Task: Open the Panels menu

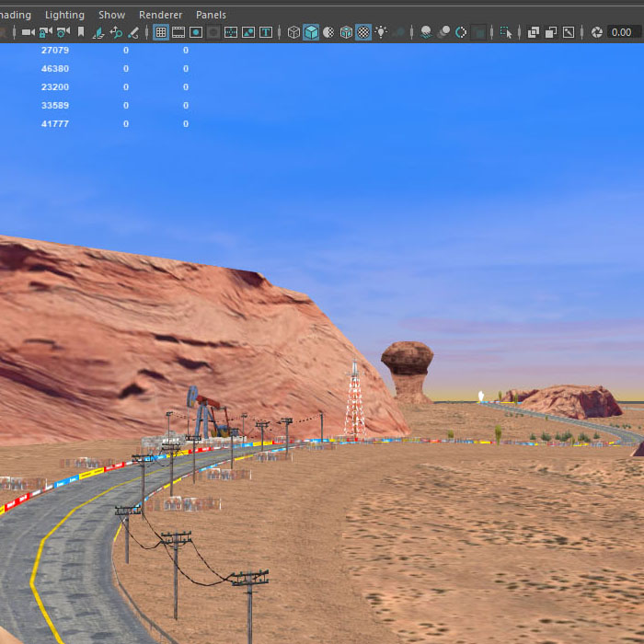Action: coord(211,15)
